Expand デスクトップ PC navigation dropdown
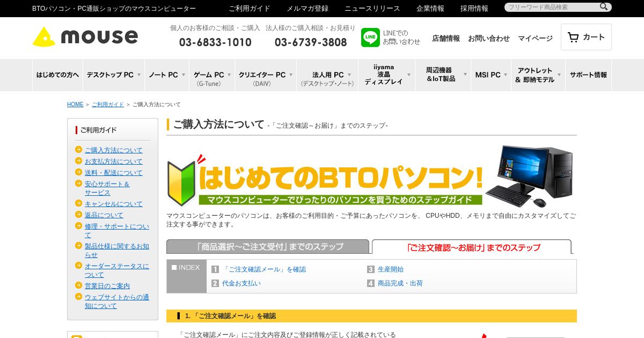 coord(114,75)
